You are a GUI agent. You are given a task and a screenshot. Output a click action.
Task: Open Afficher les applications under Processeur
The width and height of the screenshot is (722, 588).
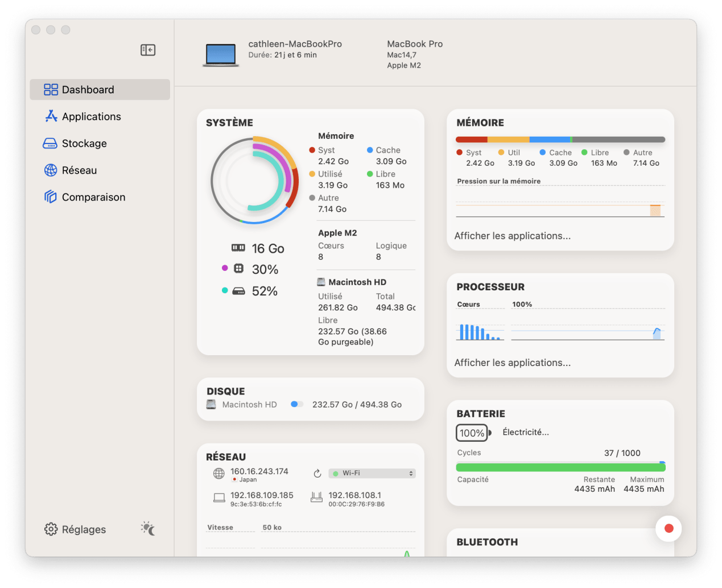[512, 363]
